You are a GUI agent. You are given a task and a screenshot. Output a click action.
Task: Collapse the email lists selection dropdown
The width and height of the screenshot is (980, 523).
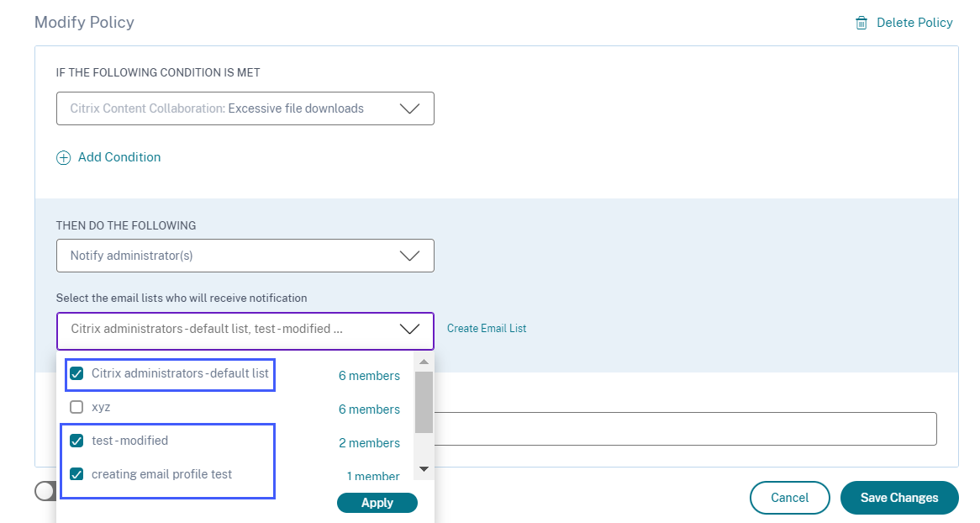pos(409,330)
